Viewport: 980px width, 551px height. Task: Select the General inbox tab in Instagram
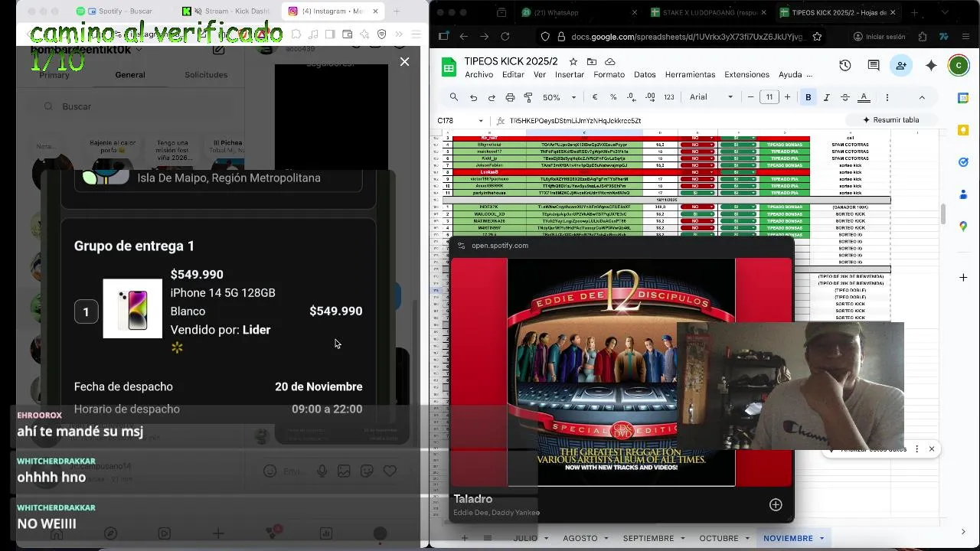tap(130, 74)
